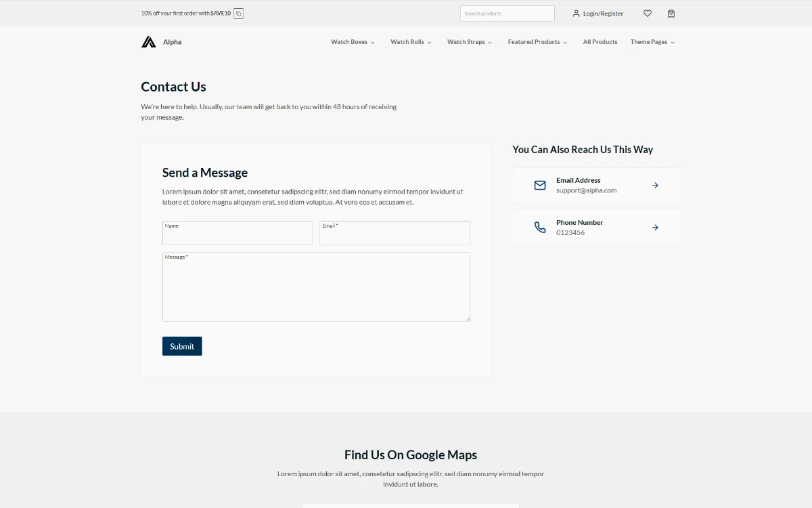
Task: Open the Watch Straps dropdown
Action: (x=470, y=42)
